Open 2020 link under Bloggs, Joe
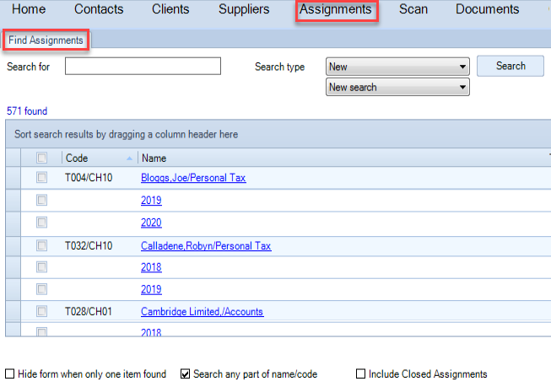The width and height of the screenshot is (551, 392). [151, 223]
